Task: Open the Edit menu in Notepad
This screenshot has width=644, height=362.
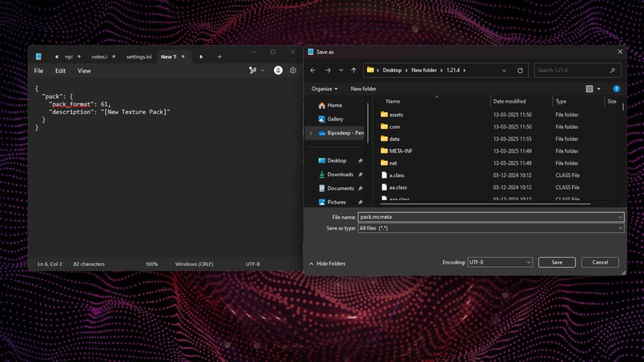Action: 60,71
